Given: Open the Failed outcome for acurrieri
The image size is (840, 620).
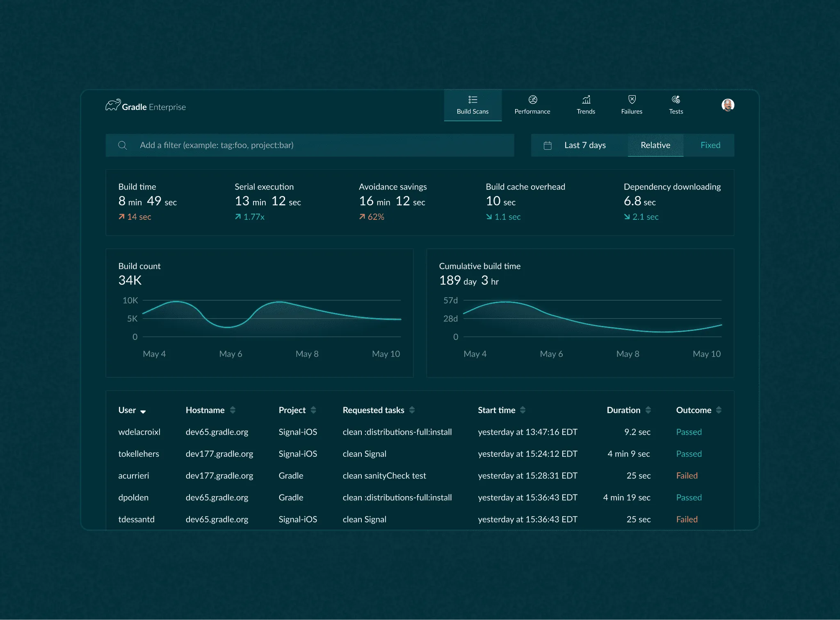Looking at the screenshot, I should (687, 476).
